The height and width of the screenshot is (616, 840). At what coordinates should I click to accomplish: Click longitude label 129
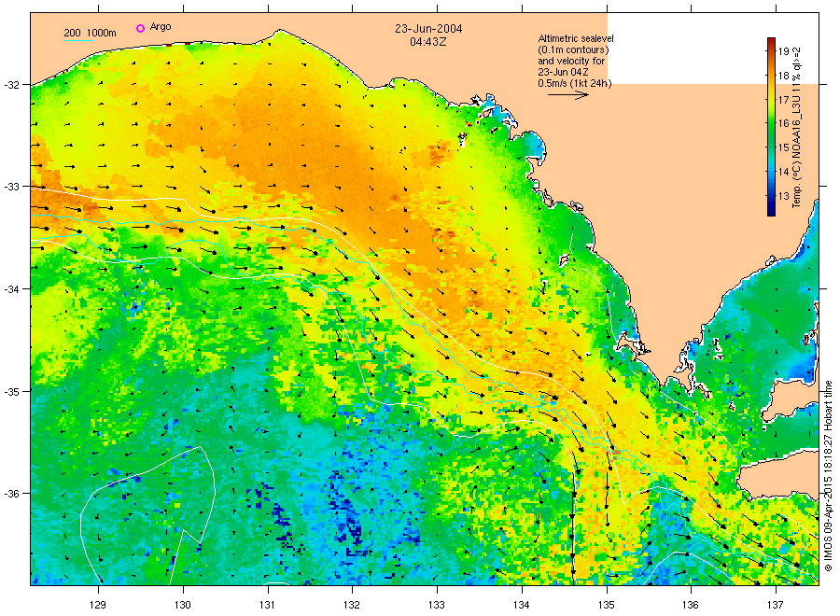98,605
